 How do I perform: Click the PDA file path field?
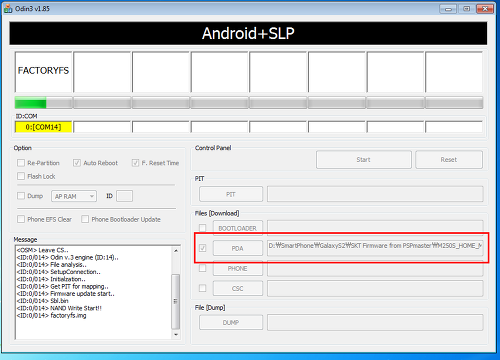[x=375, y=248]
